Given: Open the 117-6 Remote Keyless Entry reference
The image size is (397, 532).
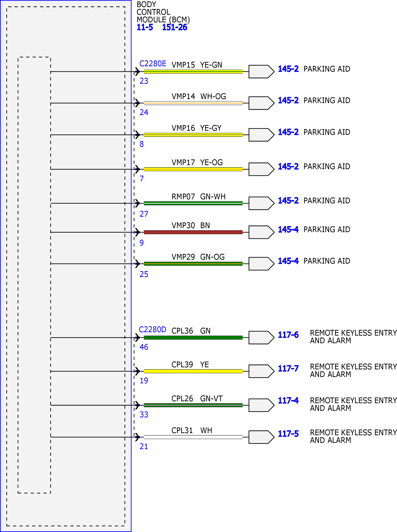Looking at the screenshot, I should click(x=288, y=335).
